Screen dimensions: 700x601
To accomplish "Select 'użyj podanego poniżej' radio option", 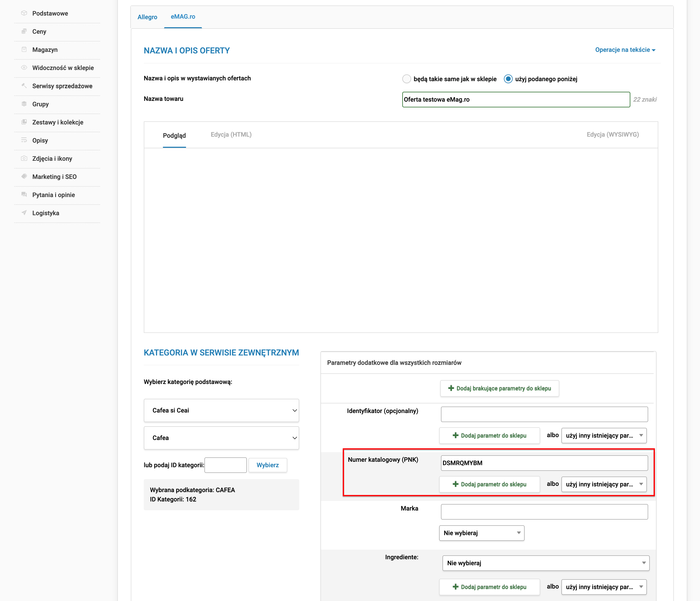I will pyautogui.click(x=508, y=79).
